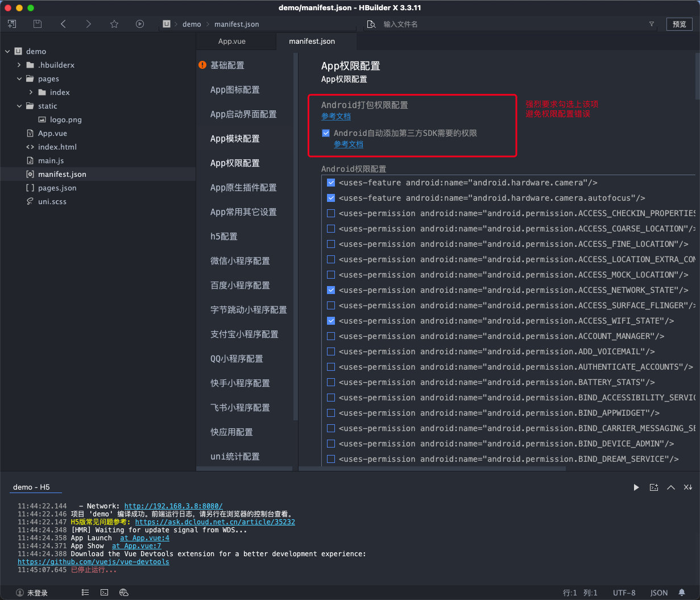Image resolution: width=700 pixels, height=600 pixels.
Task: Expand the index folder chevron
Action: (x=31, y=92)
